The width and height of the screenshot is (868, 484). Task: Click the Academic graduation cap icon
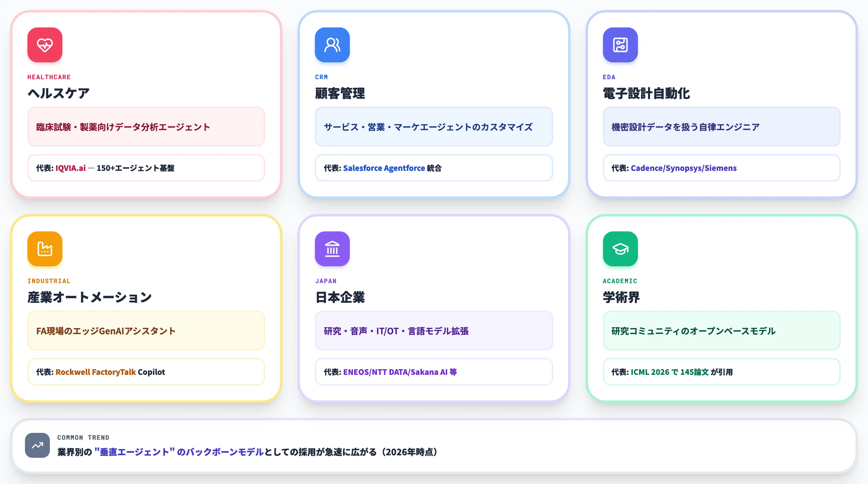click(x=620, y=249)
